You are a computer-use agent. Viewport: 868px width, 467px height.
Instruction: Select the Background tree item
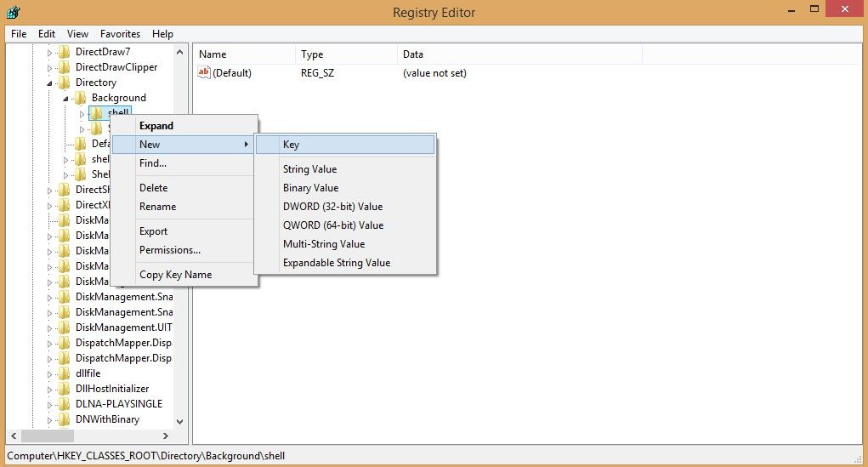tap(119, 98)
